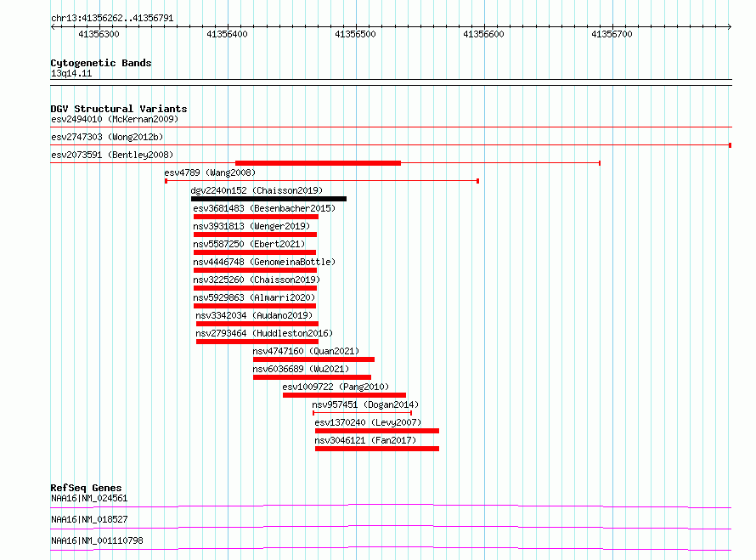
Task: Click the esv3681483 (Besenbacher2015) label
Action: (x=264, y=208)
